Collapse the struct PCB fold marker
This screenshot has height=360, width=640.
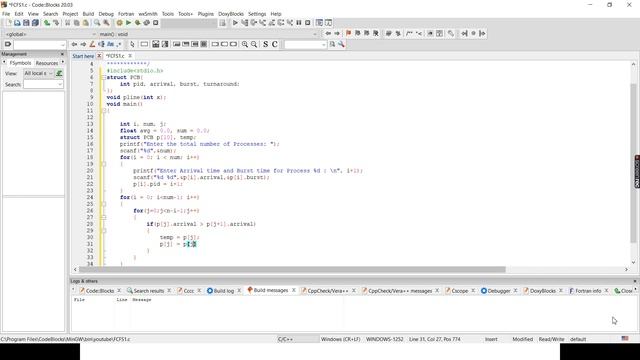(x=104, y=77)
